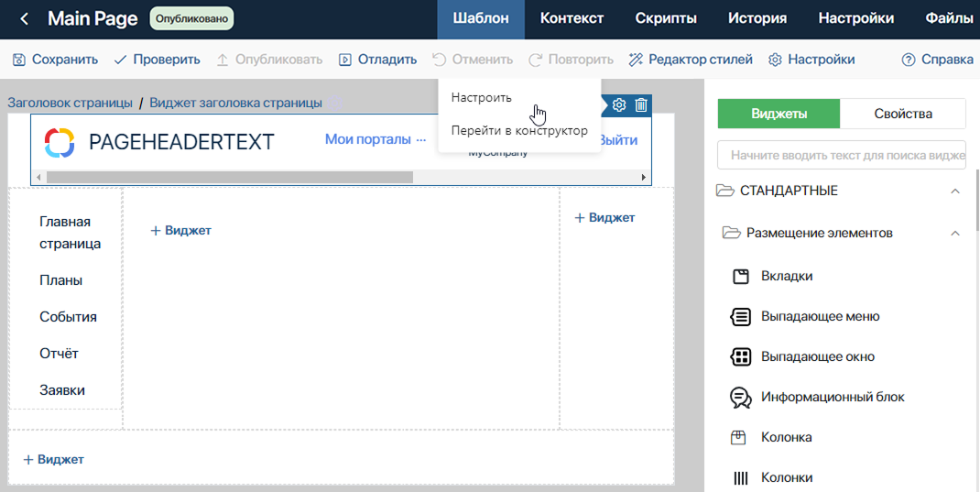Click the Выпадающее окно widget icon
980x492 pixels.
741,357
